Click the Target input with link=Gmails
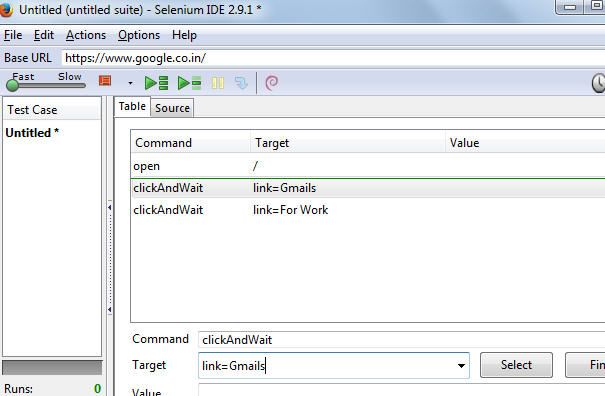Screen dimensions: 605x396 (x=334, y=365)
